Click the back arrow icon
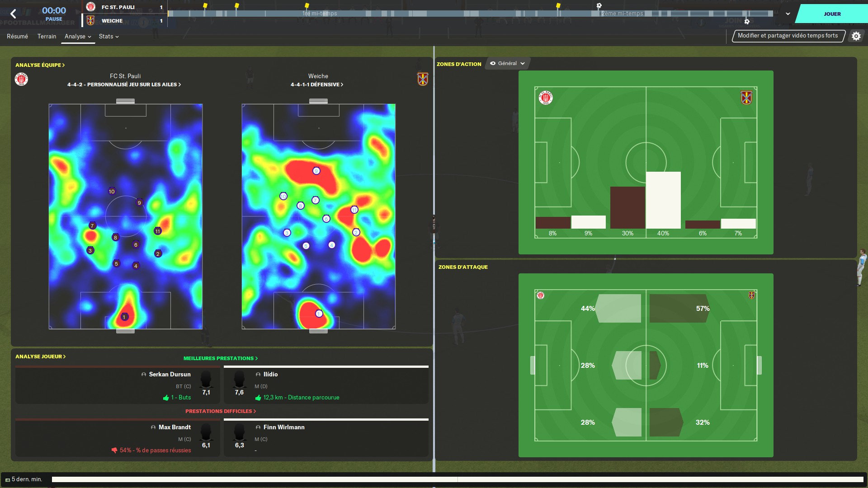 pos(13,14)
